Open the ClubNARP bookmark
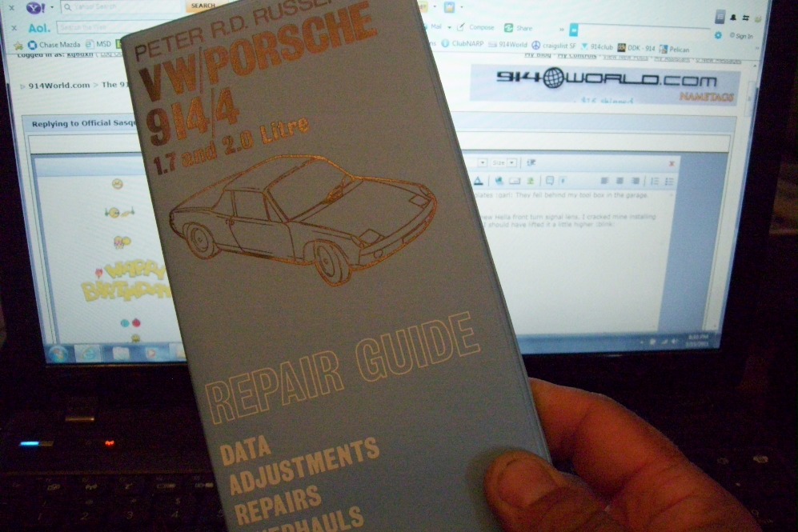Viewport: 798px width, 532px height. pos(462,44)
